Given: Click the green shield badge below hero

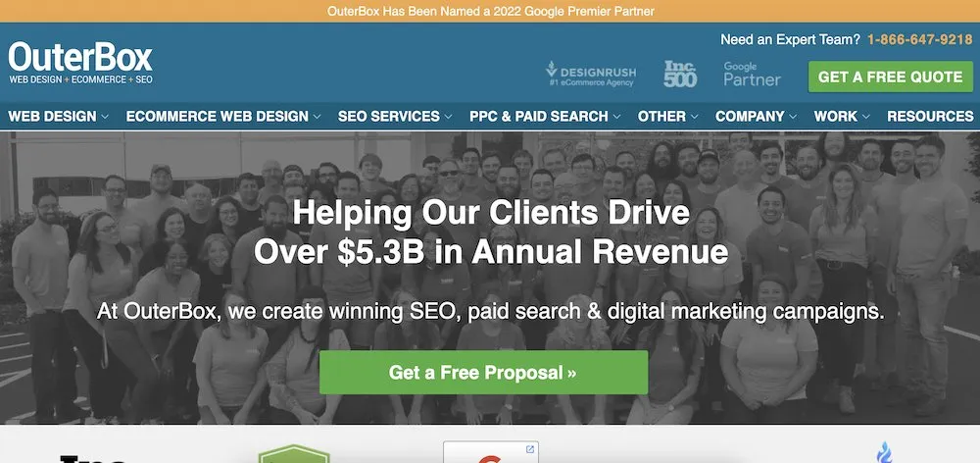Looking at the screenshot, I should 294,454.
